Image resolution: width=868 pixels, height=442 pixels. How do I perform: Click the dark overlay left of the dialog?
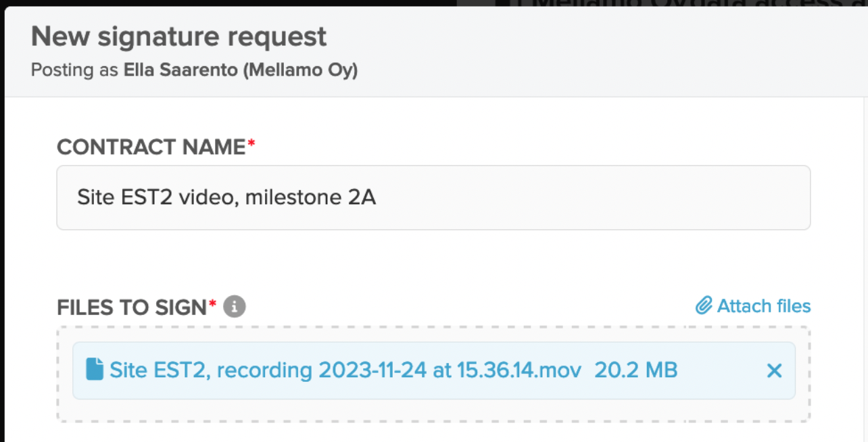pyautogui.click(x=2, y=223)
